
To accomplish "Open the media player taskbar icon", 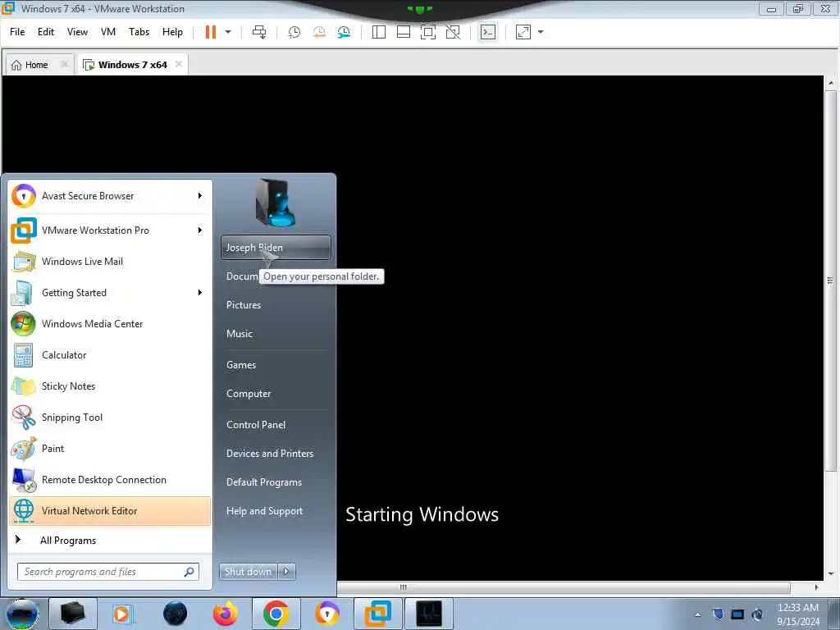I will click(122, 614).
